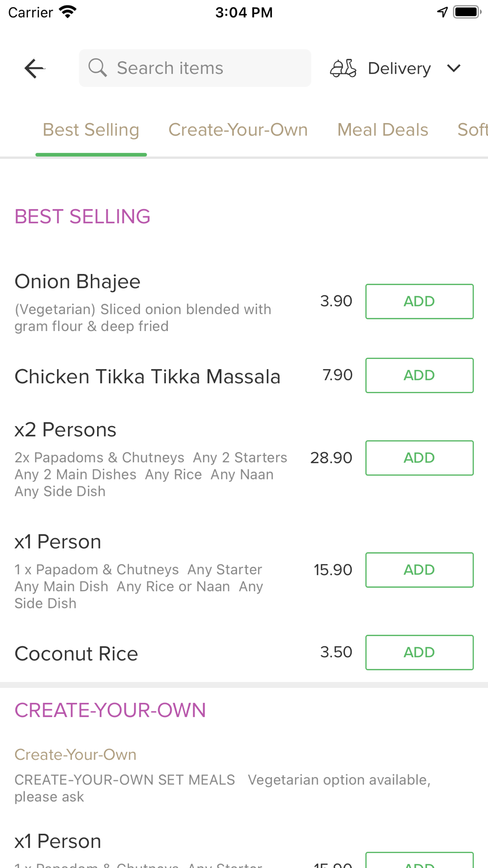Screen dimensions: 488x868
Task: Add Onion Bhajee to the order
Action: 419,301
